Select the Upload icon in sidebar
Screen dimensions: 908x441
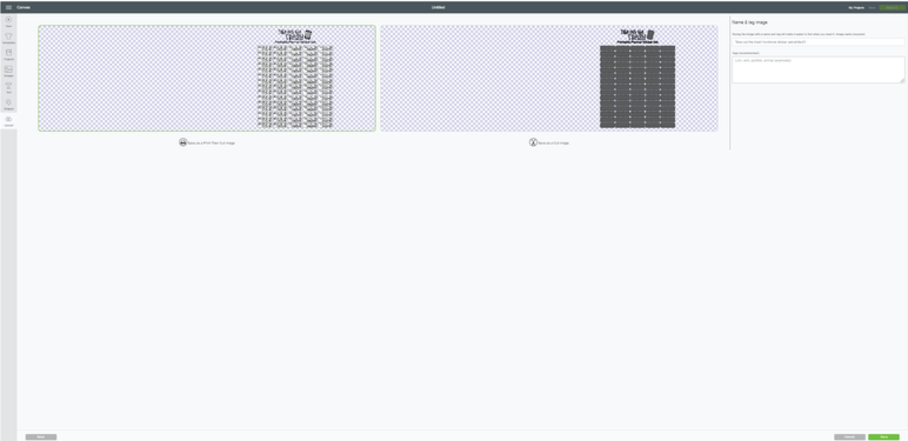9,119
